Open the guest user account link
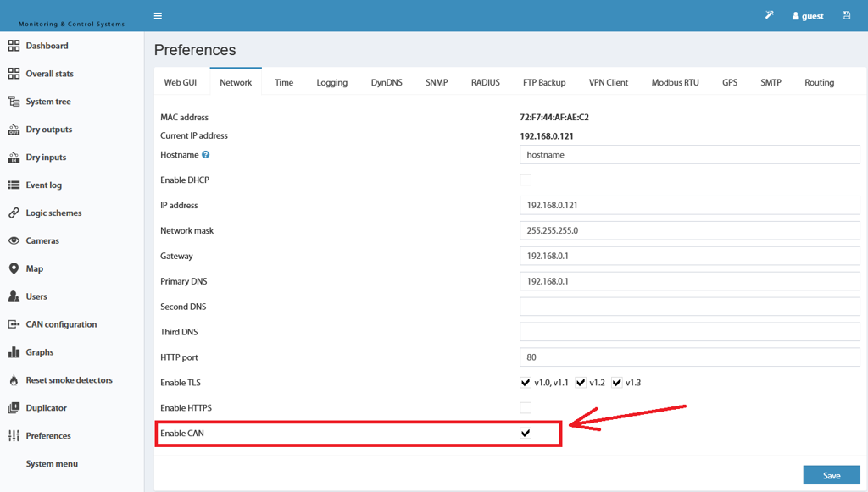Screen dimensions: 868x492 tap(808, 16)
